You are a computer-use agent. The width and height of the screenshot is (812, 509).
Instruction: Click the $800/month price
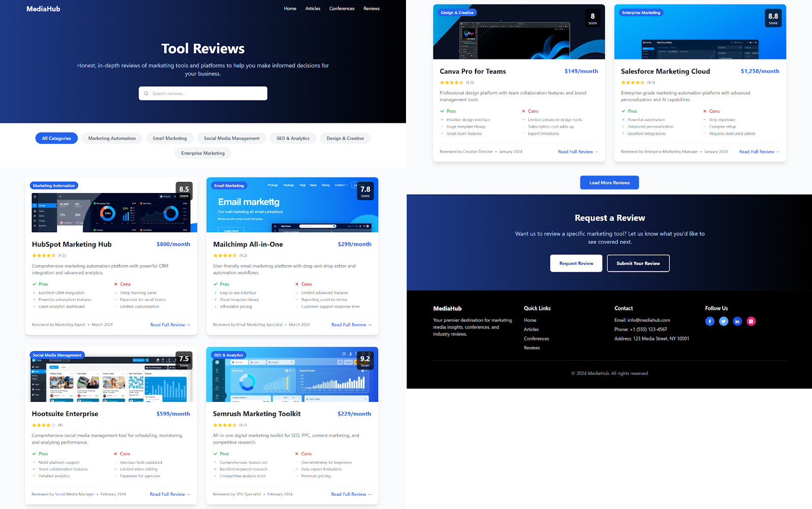click(x=174, y=244)
